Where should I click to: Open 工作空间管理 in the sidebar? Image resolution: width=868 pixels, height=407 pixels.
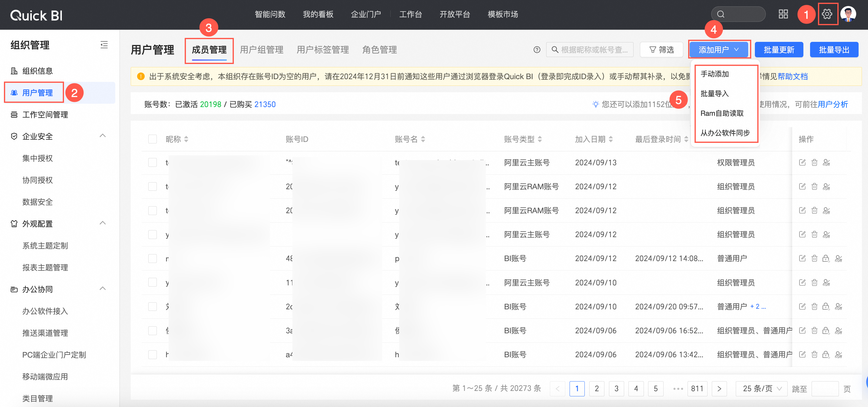pyautogui.click(x=45, y=115)
